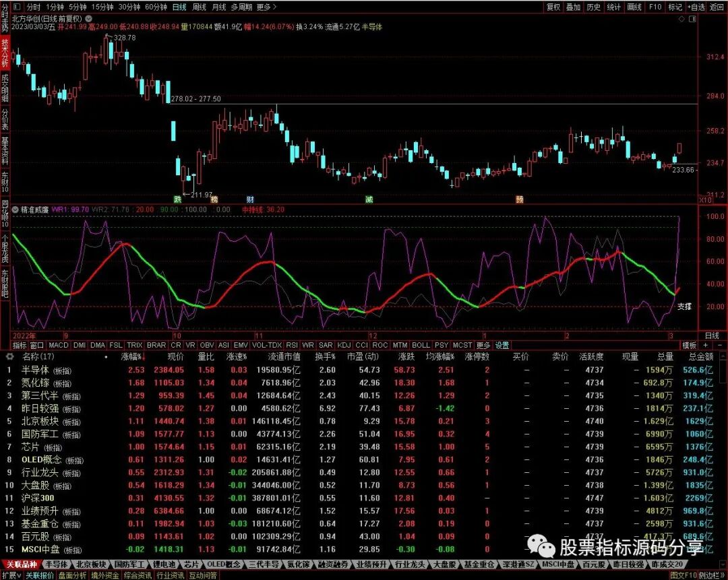Screen dimensions: 728x580
Task: Open the 多周期 multi-period view
Action: [x=241, y=7]
